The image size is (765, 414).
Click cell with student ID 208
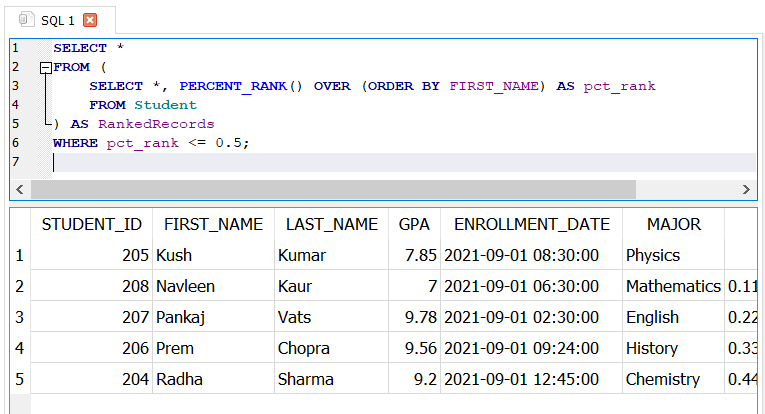[92, 286]
